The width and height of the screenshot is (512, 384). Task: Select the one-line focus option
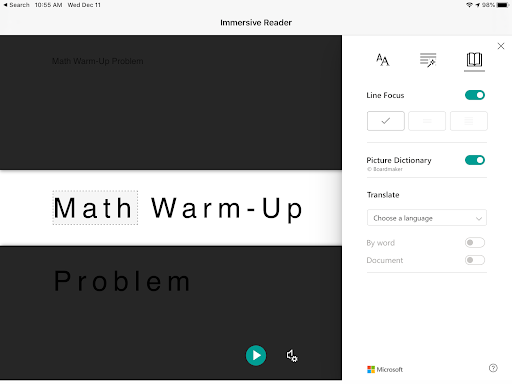pos(386,121)
